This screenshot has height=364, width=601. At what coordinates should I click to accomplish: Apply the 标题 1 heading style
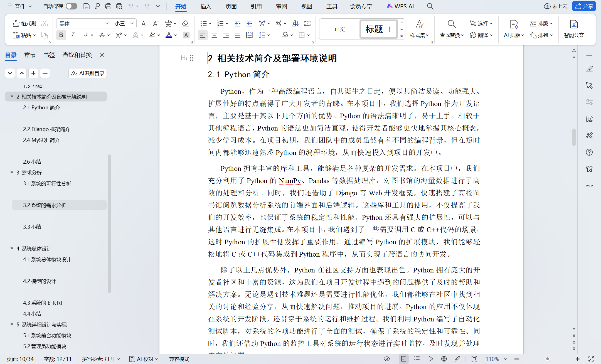(378, 29)
